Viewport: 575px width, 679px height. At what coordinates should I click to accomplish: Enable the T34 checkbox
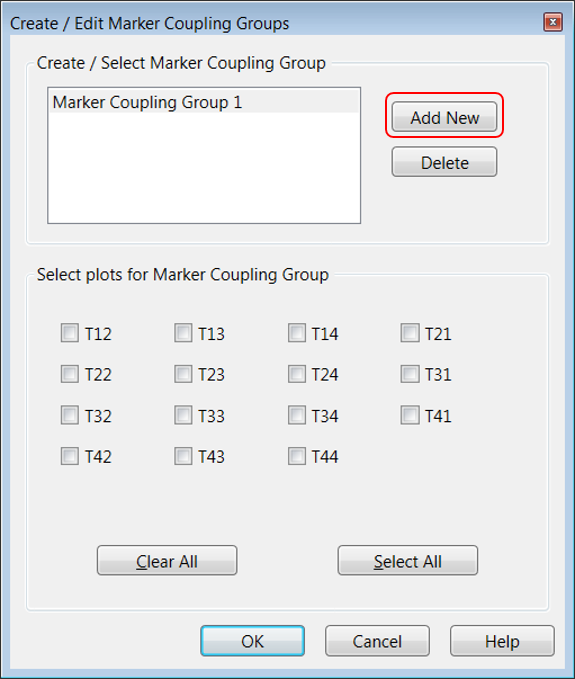click(297, 415)
